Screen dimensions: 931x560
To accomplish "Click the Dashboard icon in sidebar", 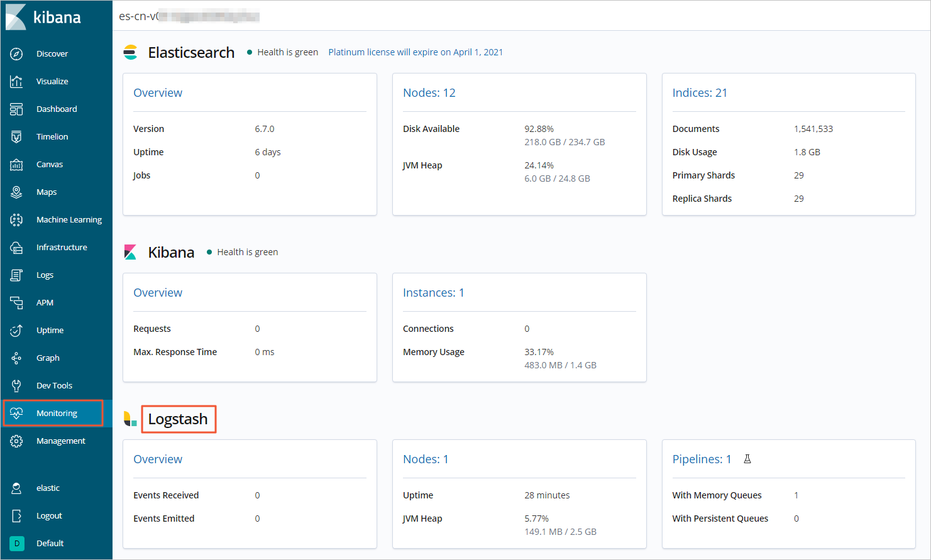I will point(16,109).
